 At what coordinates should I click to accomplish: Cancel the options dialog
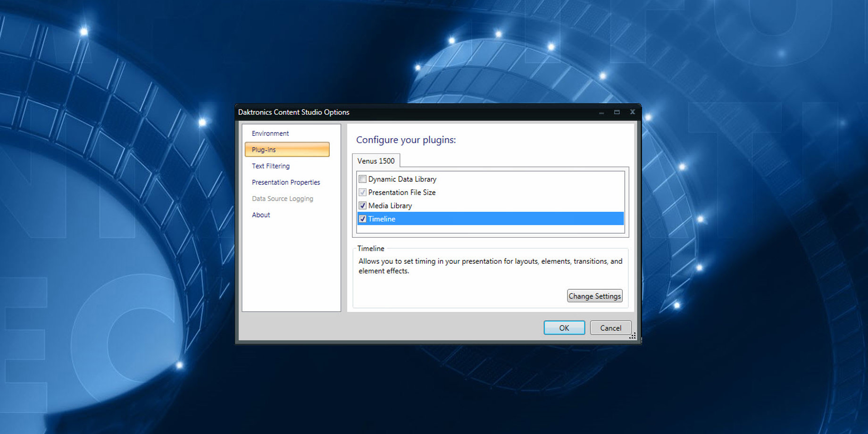point(610,328)
